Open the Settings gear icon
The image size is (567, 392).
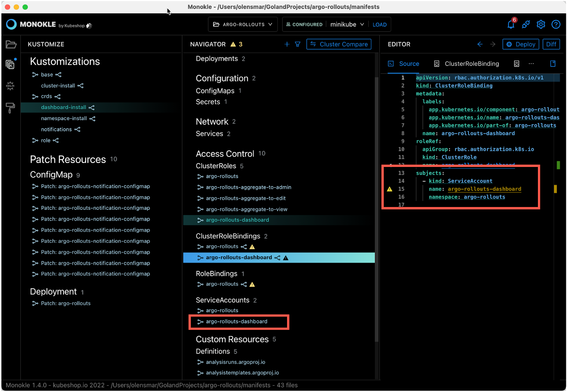click(541, 24)
